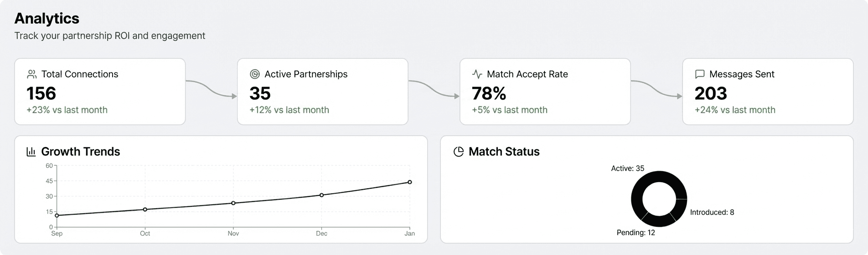Select the Nov data point on chart
The height and width of the screenshot is (255, 868).
point(233,203)
